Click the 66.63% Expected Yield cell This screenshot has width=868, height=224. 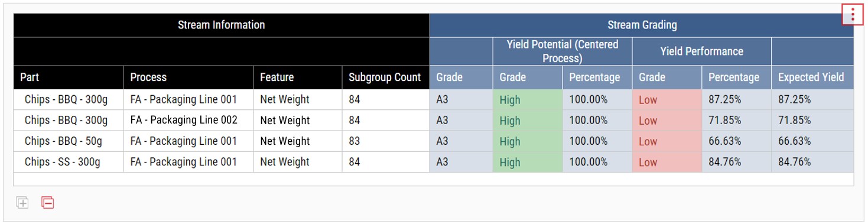pyautogui.click(x=812, y=141)
